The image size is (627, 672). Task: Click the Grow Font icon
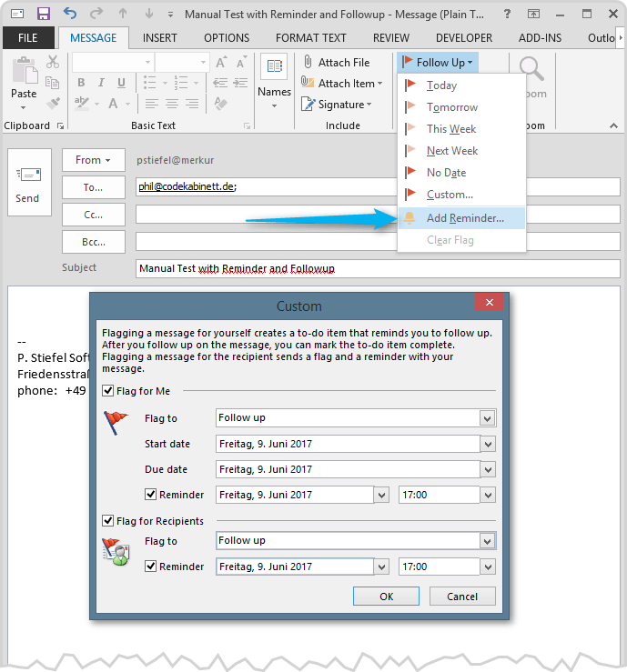pos(221,63)
